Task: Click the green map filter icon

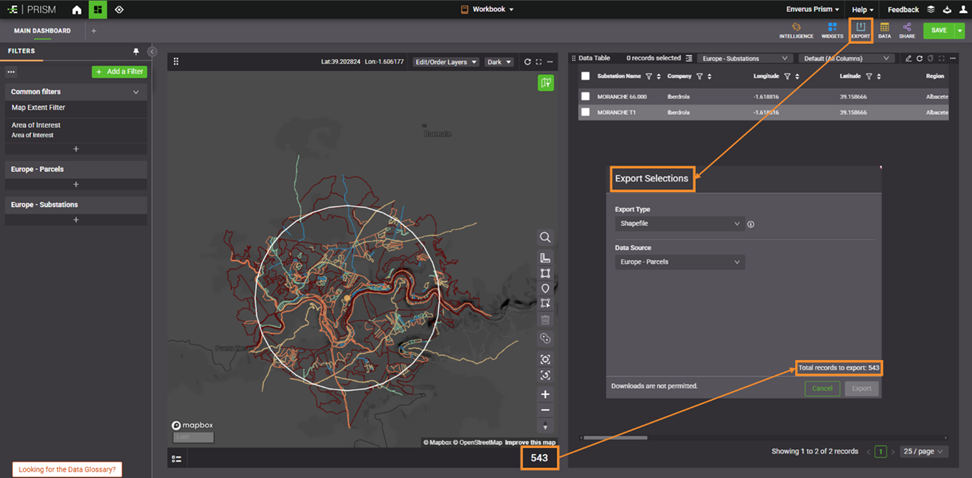Action: [x=546, y=83]
